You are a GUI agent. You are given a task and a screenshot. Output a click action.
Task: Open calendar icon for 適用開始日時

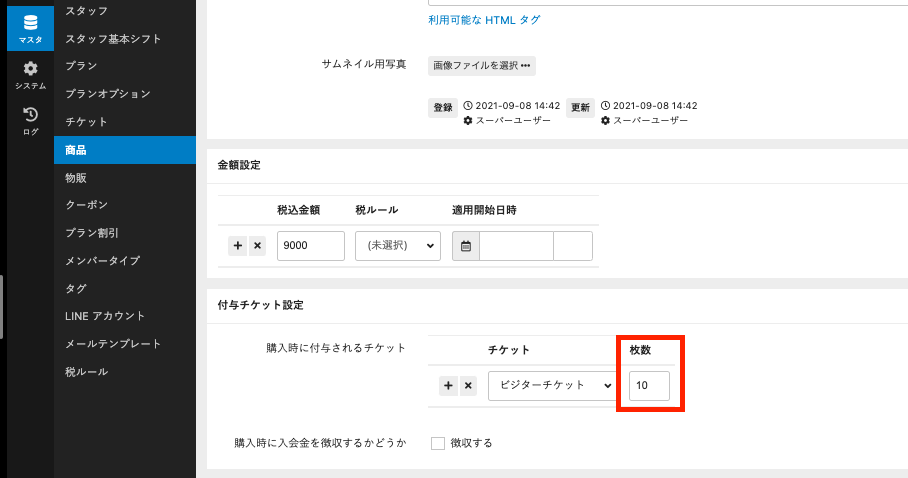[466, 246]
